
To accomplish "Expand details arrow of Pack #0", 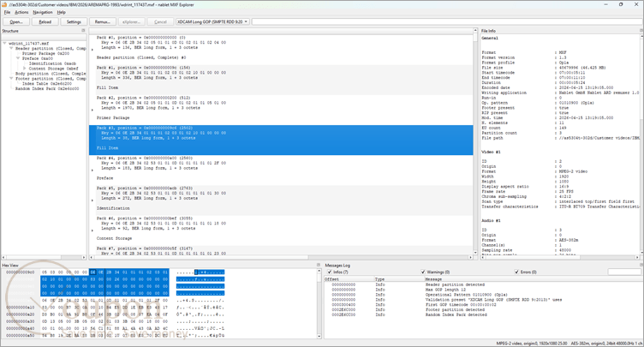I will point(92,50).
